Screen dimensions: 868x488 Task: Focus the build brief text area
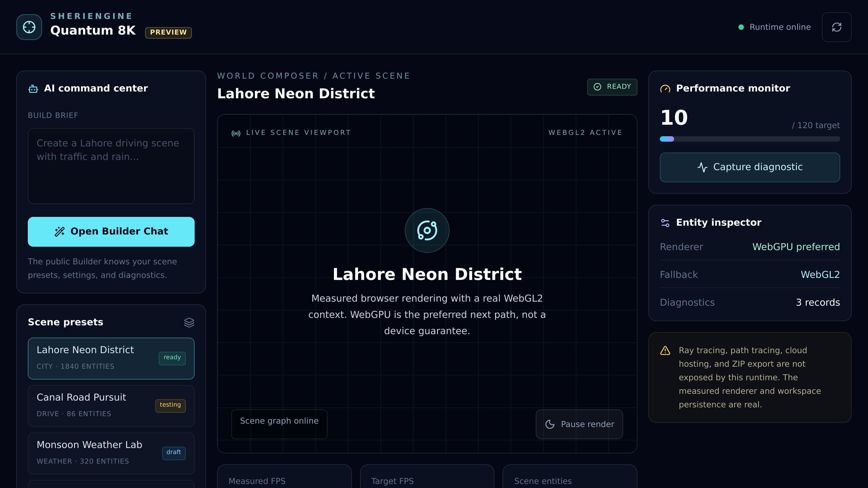pos(111,166)
